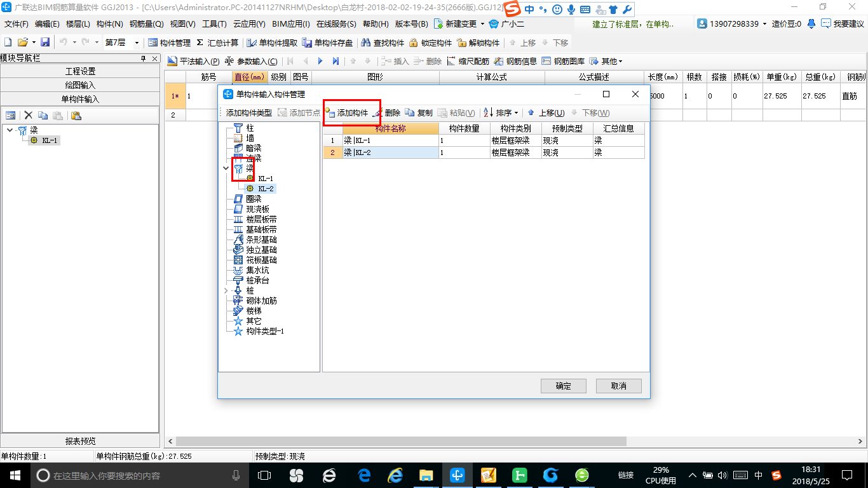Click 添加构件类型 in dialog
Image resolution: width=868 pixels, height=488 pixels.
pyautogui.click(x=248, y=112)
